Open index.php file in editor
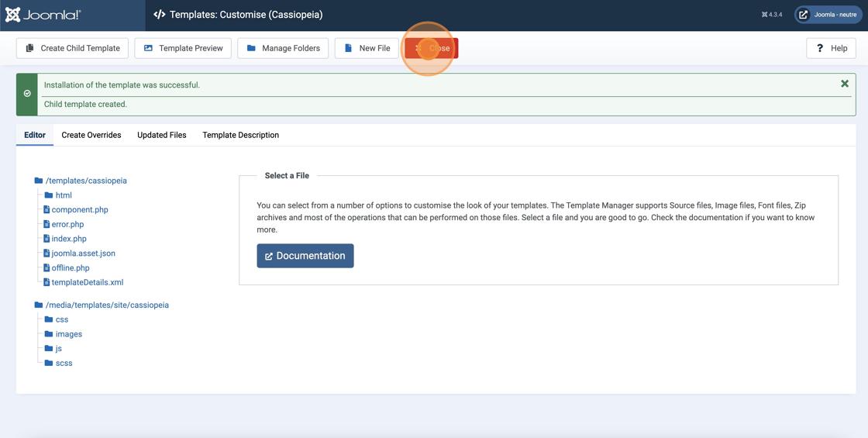 [69, 239]
